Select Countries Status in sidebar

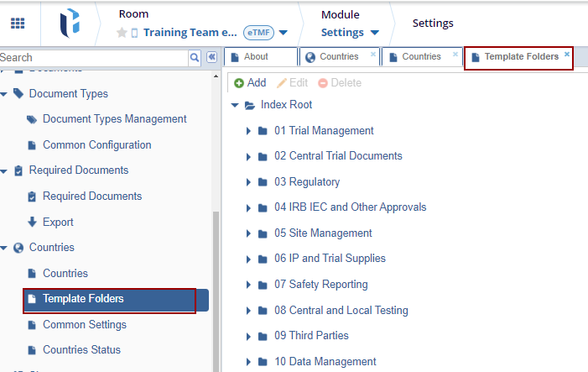pos(81,350)
